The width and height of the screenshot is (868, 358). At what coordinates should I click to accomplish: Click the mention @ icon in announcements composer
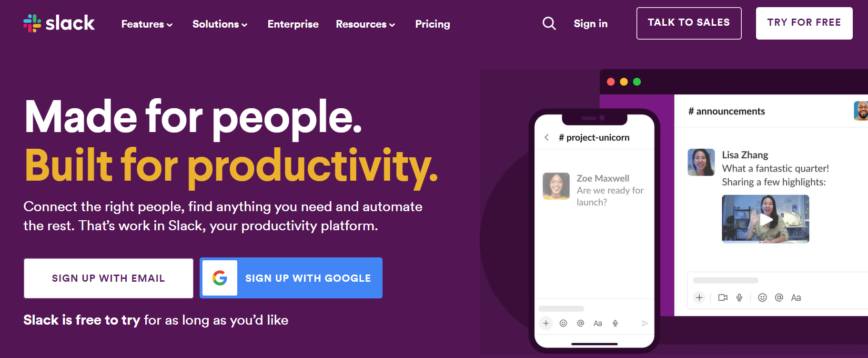pyautogui.click(x=779, y=297)
